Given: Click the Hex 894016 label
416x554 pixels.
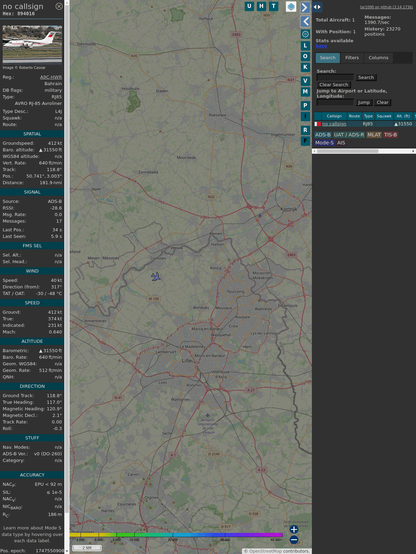Looking at the screenshot, I should [19, 14].
